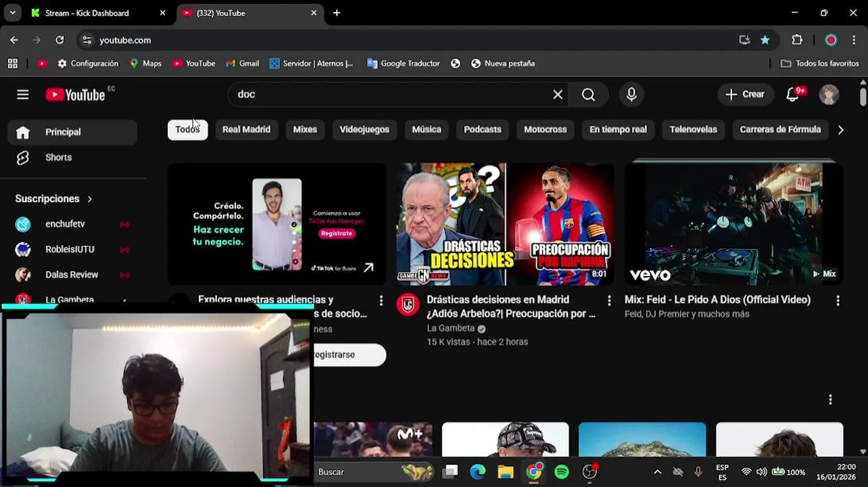The height and width of the screenshot is (487, 868).
Task: Open the apps grid in bookmarks bar
Action: pyautogui.click(x=12, y=64)
